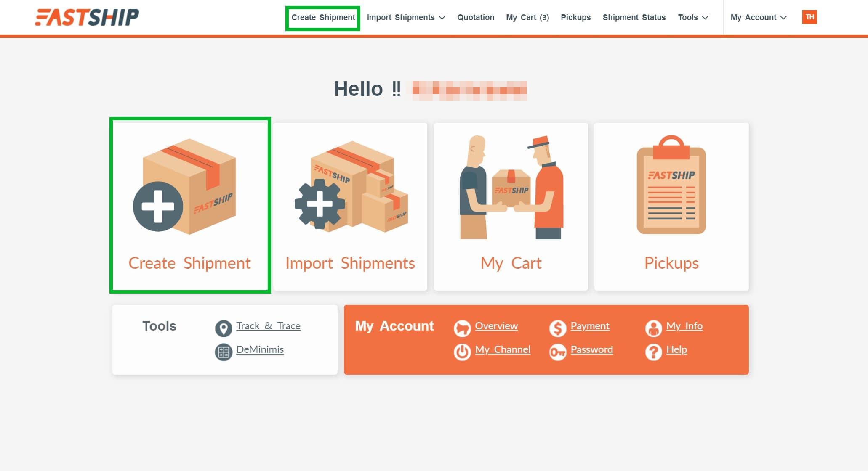Click the Payment dollar icon
Image resolution: width=868 pixels, height=471 pixels.
pos(558,328)
